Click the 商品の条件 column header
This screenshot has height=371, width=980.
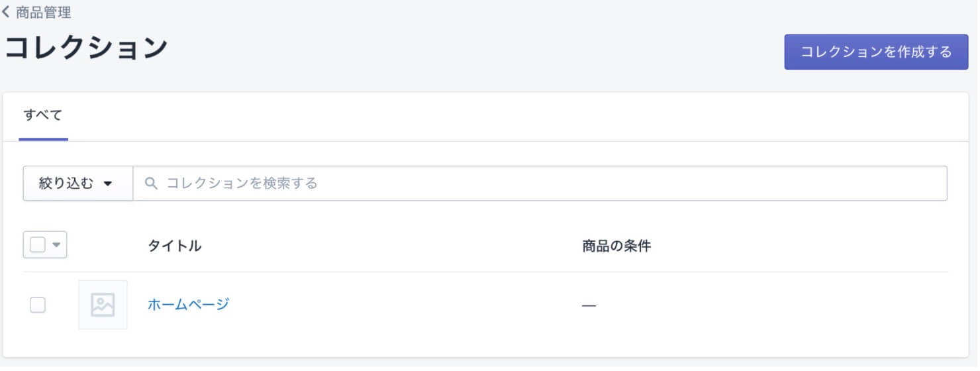tap(616, 246)
